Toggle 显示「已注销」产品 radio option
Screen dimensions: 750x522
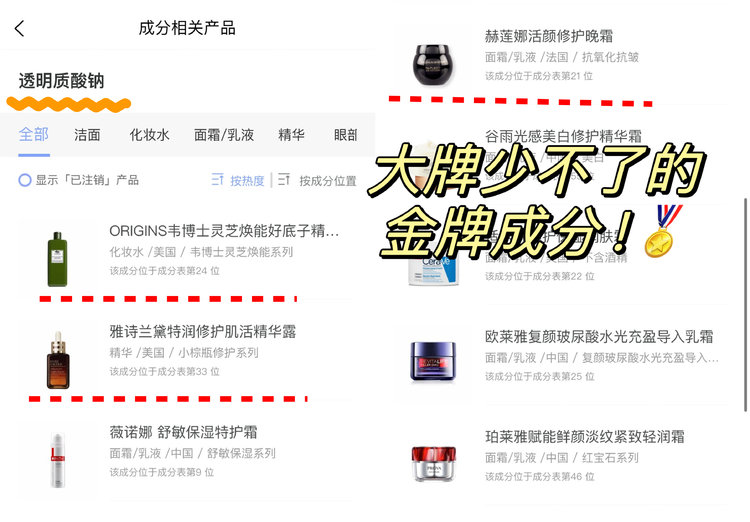tap(24, 180)
